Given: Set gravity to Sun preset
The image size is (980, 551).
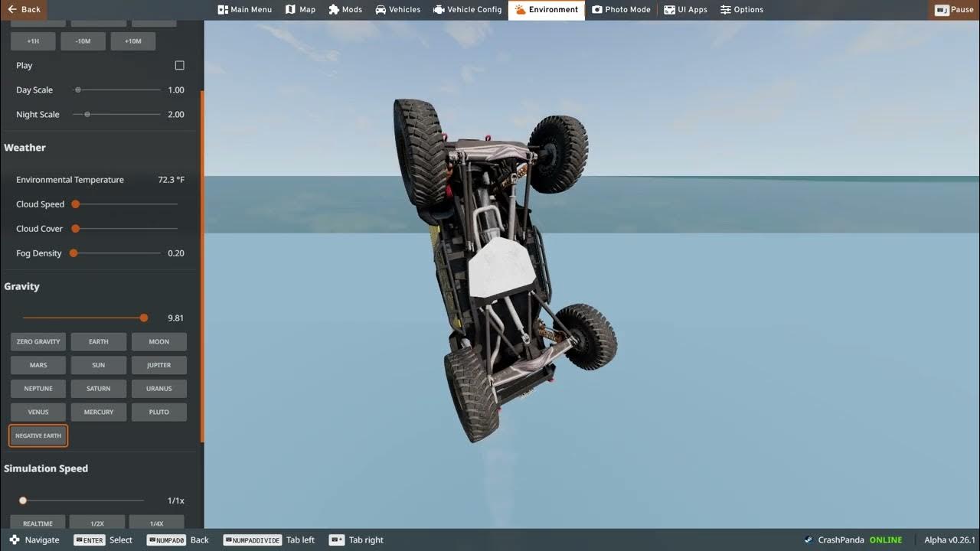Looking at the screenshot, I should tap(99, 365).
